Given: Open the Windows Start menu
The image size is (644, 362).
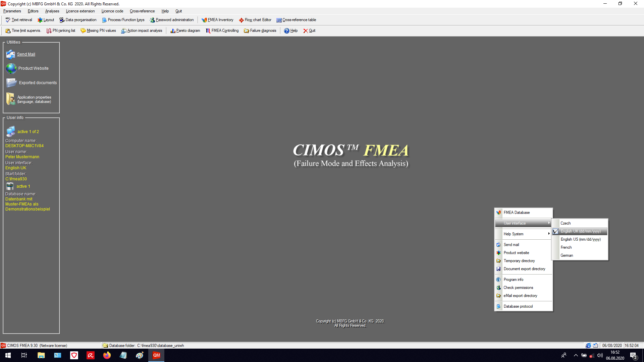Looking at the screenshot, I should [x=8, y=355].
